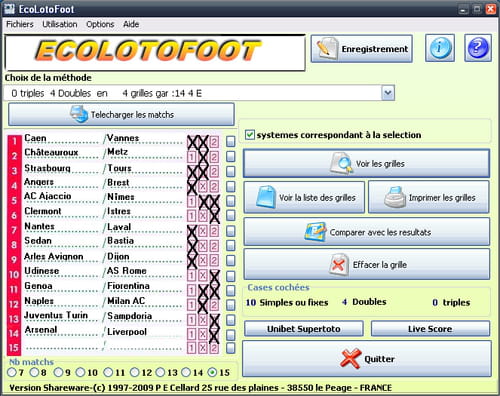
Task: Click the magnifier icon on Voir les grilles
Action: [341, 163]
